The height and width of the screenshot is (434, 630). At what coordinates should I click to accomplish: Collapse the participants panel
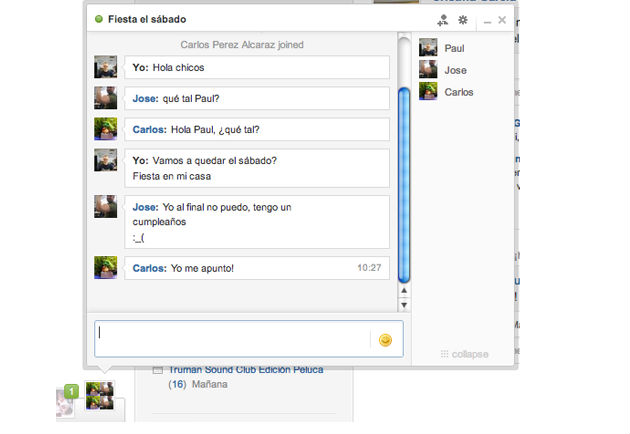point(464,354)
